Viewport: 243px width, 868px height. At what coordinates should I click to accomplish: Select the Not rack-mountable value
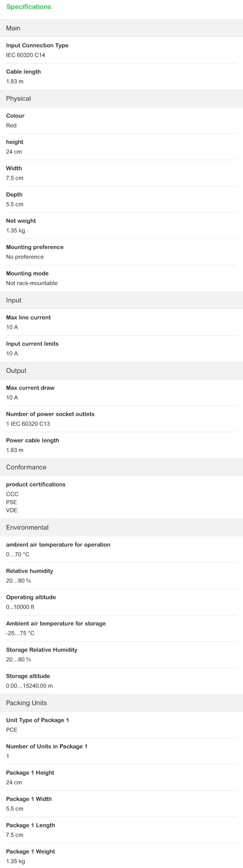coord(32,283)
